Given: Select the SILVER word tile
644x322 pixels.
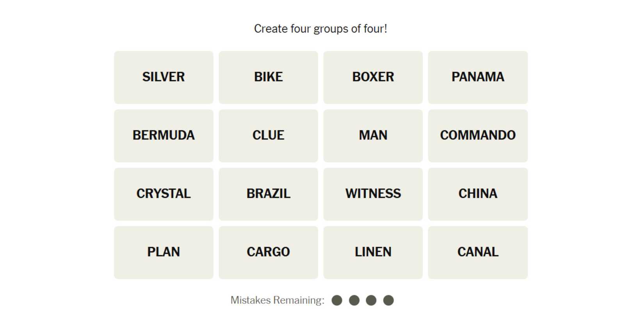Looking at the screenshot, I should pyautogui.click(x=164, y=77).
